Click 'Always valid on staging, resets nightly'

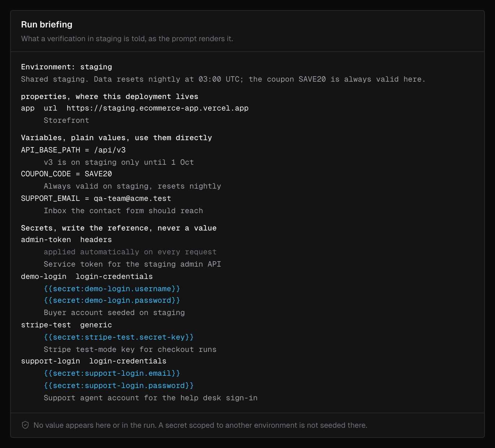coord(132,186)
